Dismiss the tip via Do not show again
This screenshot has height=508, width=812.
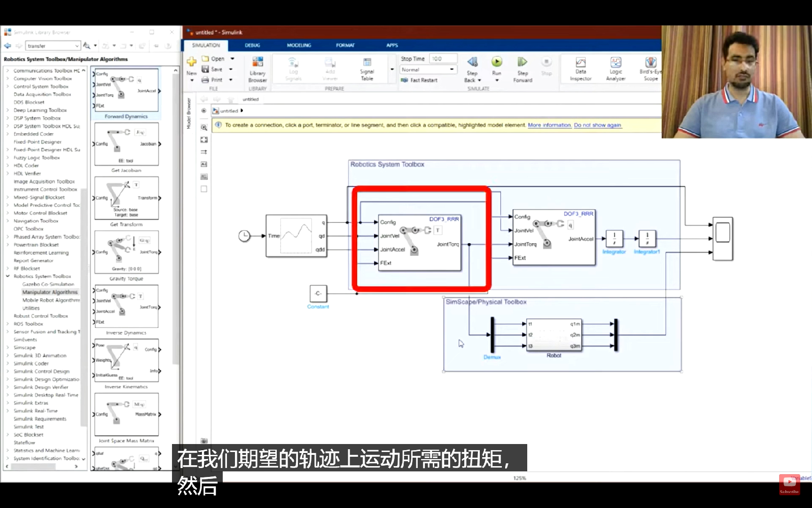597,125
